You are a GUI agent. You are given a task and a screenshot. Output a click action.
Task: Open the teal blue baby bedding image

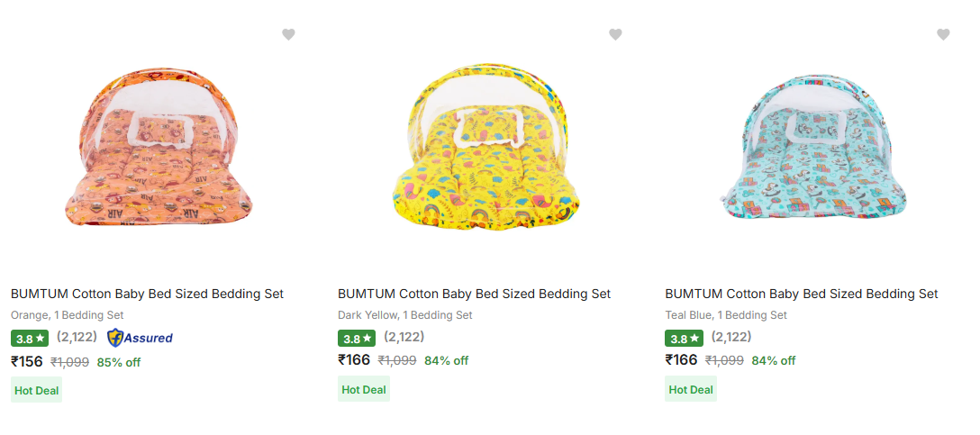click(x=813, y=153)
